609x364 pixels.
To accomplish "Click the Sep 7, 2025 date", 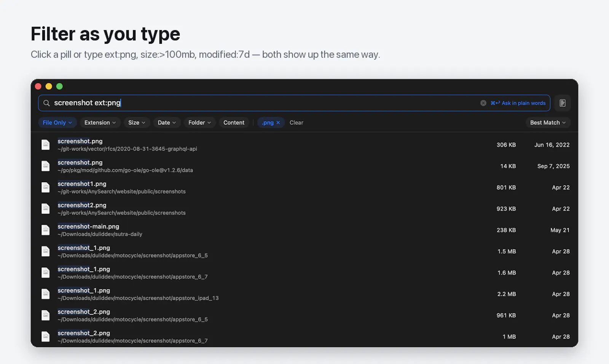I will [x=553, y=166].
